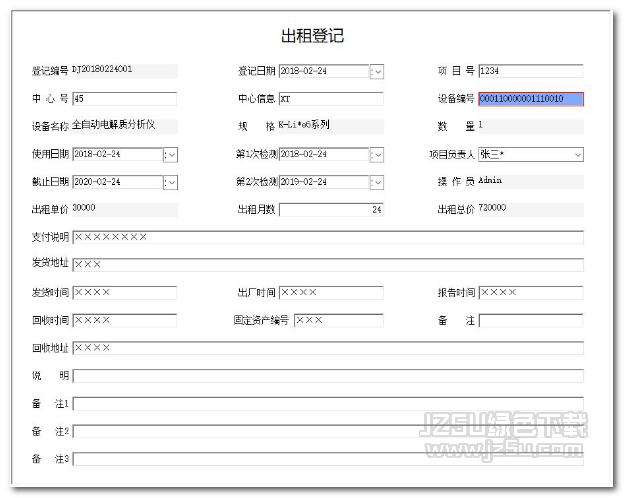Expand the 第2次检测 date dropdown

point(376,182)
